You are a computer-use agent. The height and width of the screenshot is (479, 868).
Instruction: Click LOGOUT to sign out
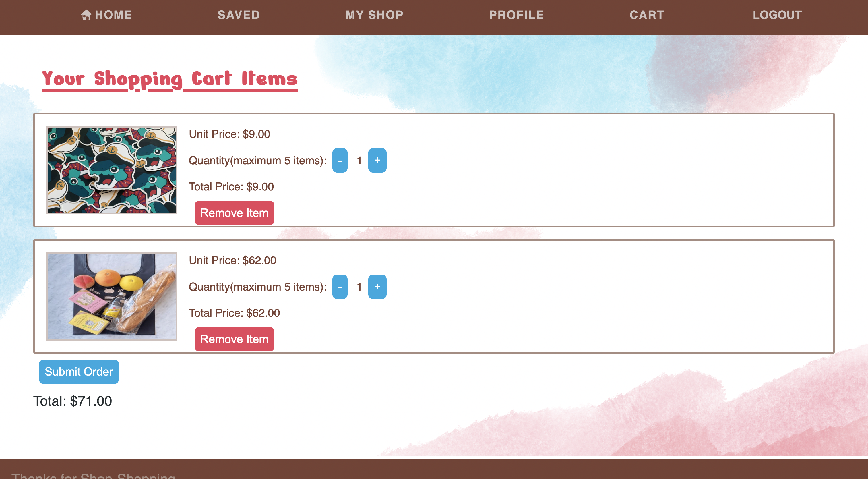777,14
